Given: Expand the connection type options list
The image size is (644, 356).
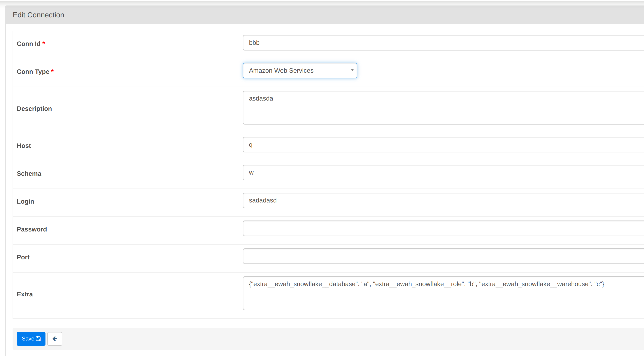Looking at the screenshot, I should coord(300,70).
